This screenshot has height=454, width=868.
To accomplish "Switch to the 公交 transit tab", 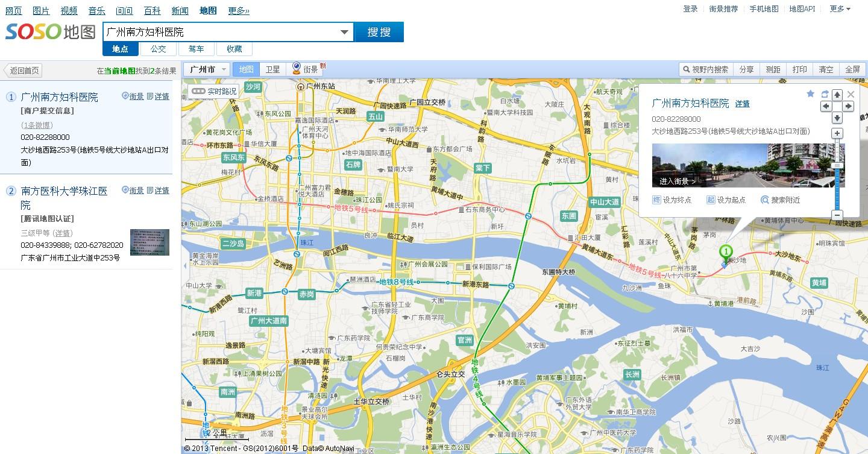I will [158, 49].
